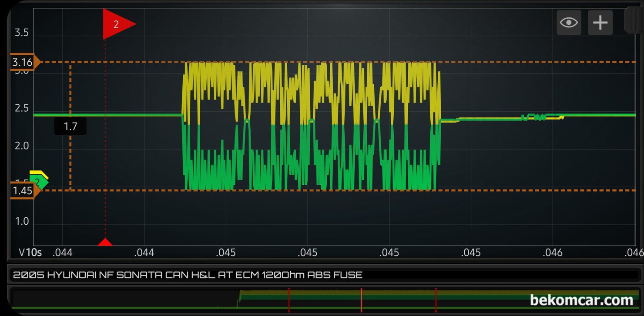Screen dimensions: 644x316
Task: Click the V10s time base label
Action: [x=30, y=253]
